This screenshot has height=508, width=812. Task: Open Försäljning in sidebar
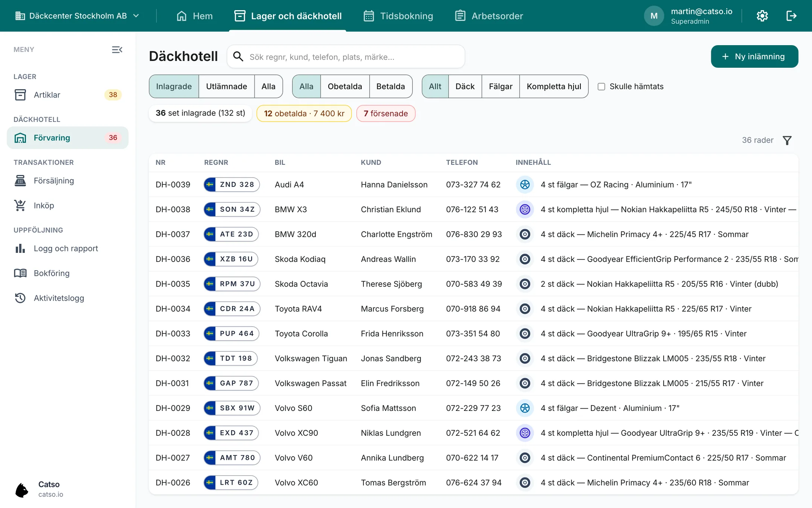click(x=68, y=181)
